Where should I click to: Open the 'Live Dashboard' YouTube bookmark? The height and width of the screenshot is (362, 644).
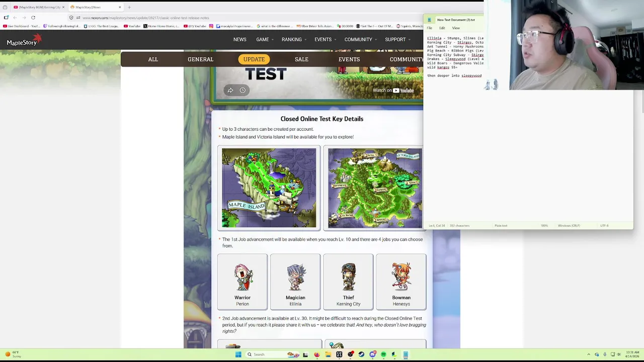click(x=22, y=26)
